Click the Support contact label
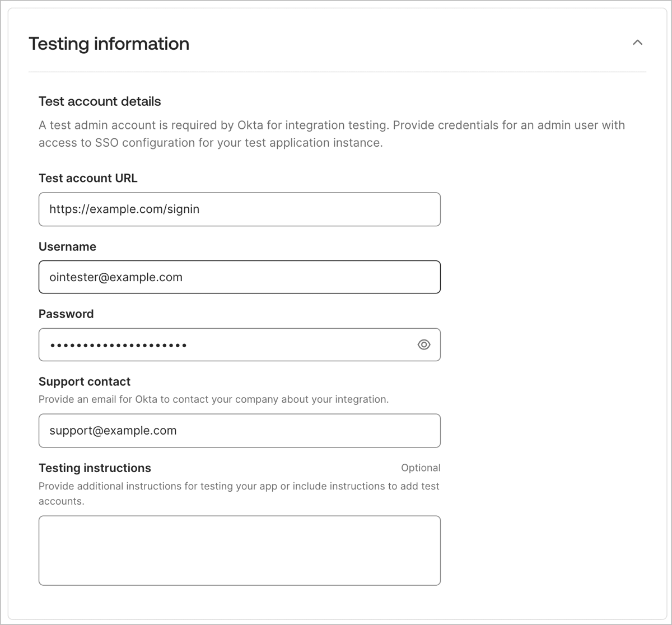 [85, 381]
